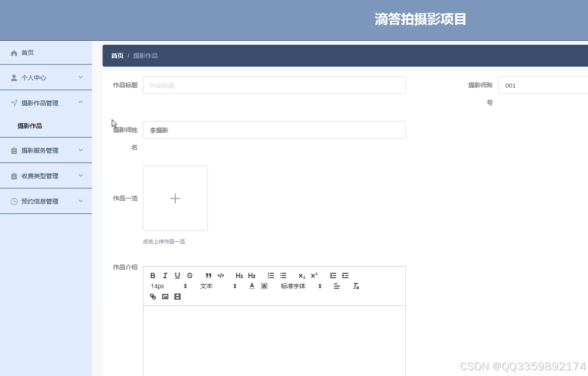Insert an image in the editor
Screen dimensions: 588x376
165,297
